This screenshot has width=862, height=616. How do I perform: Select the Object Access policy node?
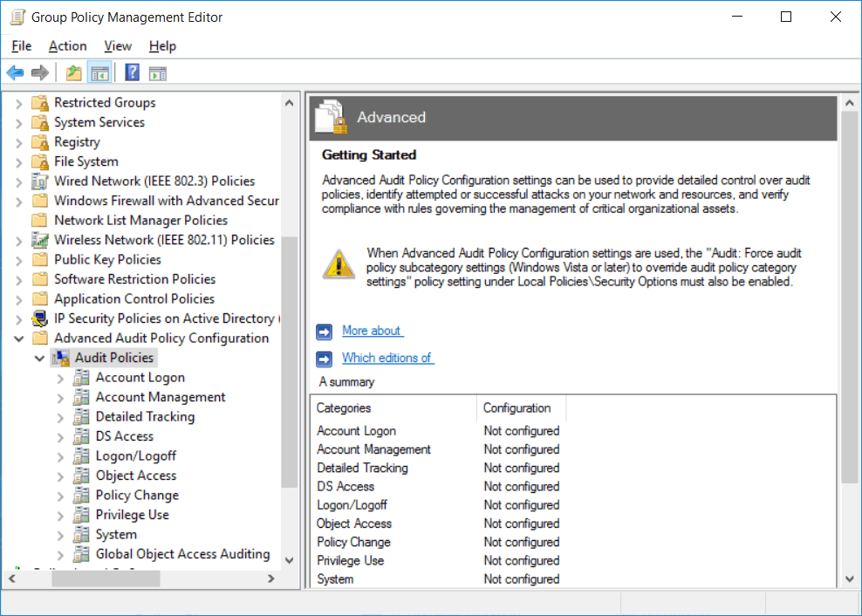pyautogui.click(x=138, y=475)
